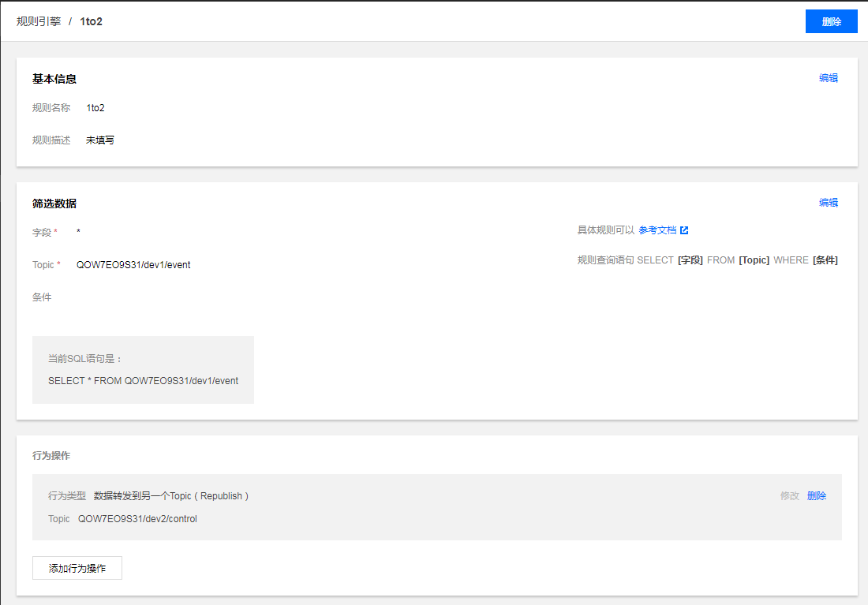Image resolution: width=868 pixels, height=605 pixels.
Task: Click the 1to2 title in the breadcrumb
Action: (91, 21)
